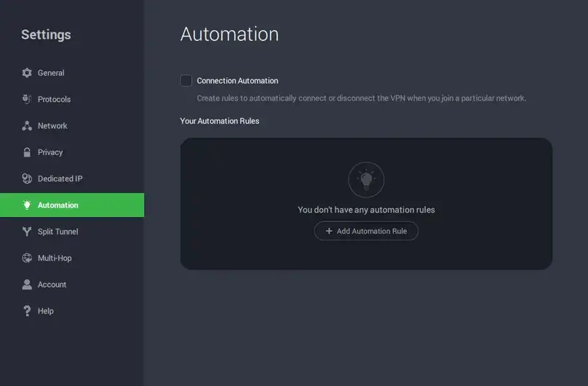Click the Add Automation Rule button
This screenshot has height=386, width=588.
click(x=366, y=231)
